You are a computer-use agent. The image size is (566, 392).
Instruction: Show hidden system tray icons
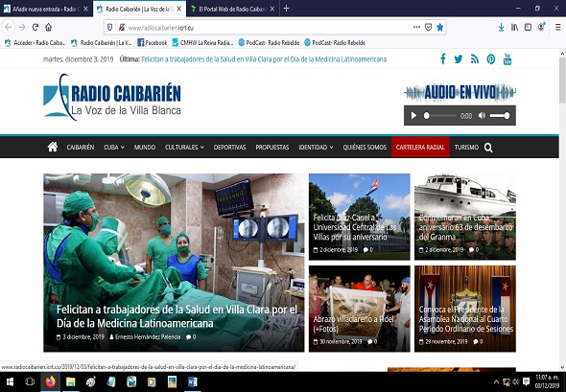click(496, 381)
